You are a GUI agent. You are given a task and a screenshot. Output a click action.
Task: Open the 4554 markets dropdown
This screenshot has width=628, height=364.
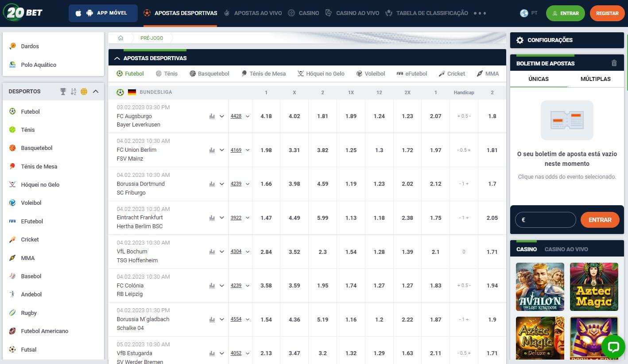coord(240,319)
